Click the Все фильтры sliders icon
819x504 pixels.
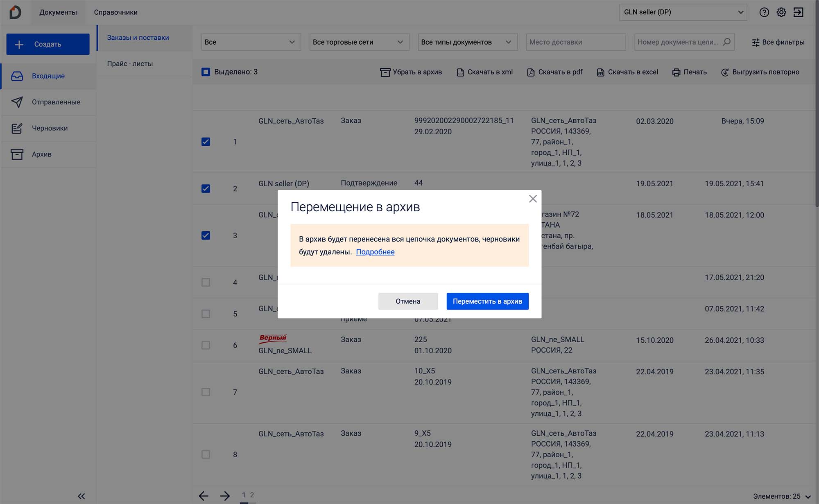tap(756, 42)
